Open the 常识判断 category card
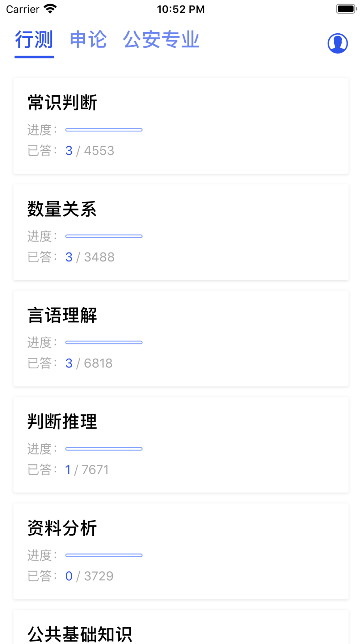Image resolution: width=362 pixels, height=644 pixels. coord(181,126)
